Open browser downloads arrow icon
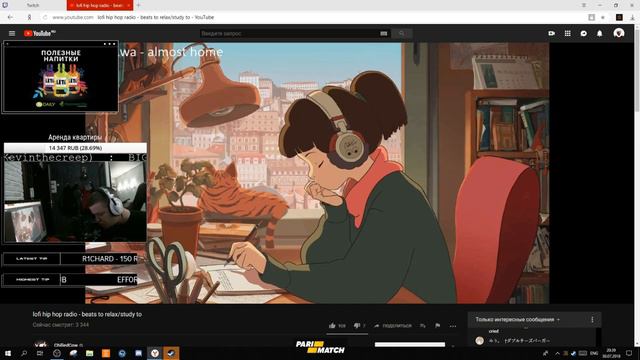640x360 pixels. coord(632,17)
